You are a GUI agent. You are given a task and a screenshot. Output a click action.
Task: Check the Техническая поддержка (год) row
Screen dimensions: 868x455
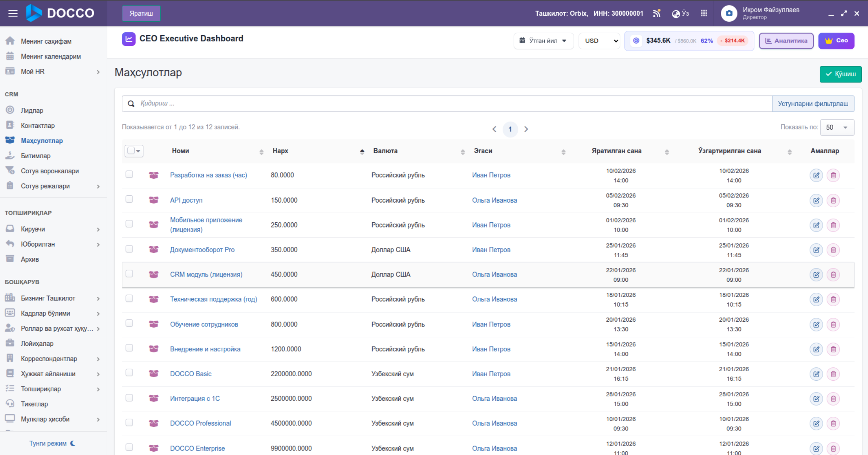click(129, 298)
